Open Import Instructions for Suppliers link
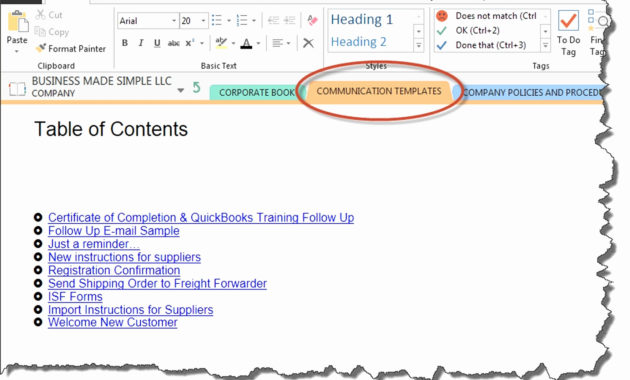The height and width of the screenshot is (380, 630). click(x=131, y=310)
